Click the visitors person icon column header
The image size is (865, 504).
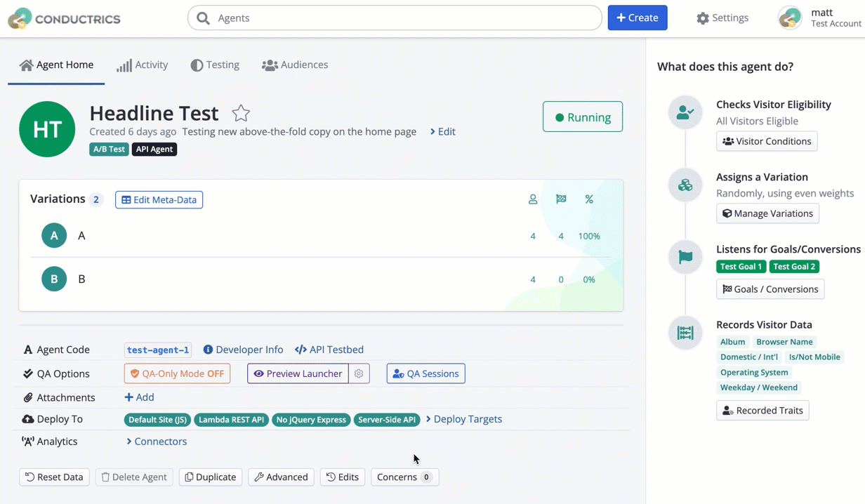click(x=533, y=199)
